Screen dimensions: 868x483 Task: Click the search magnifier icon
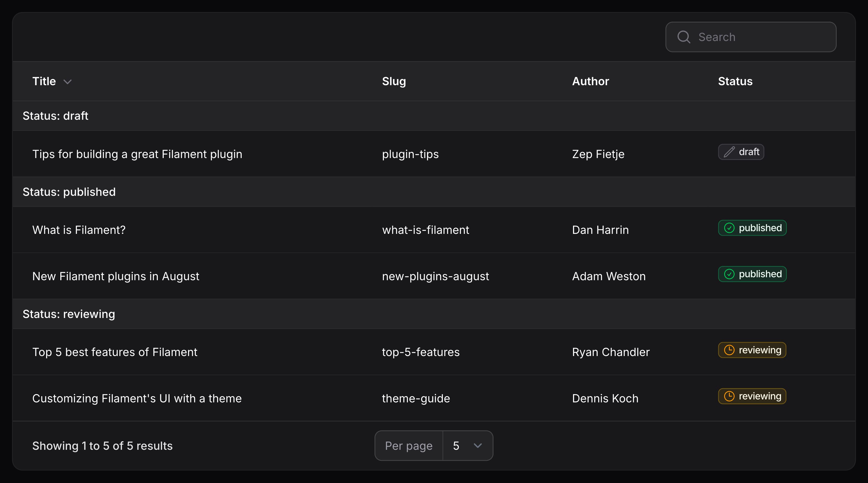click(x=684, y=37)
